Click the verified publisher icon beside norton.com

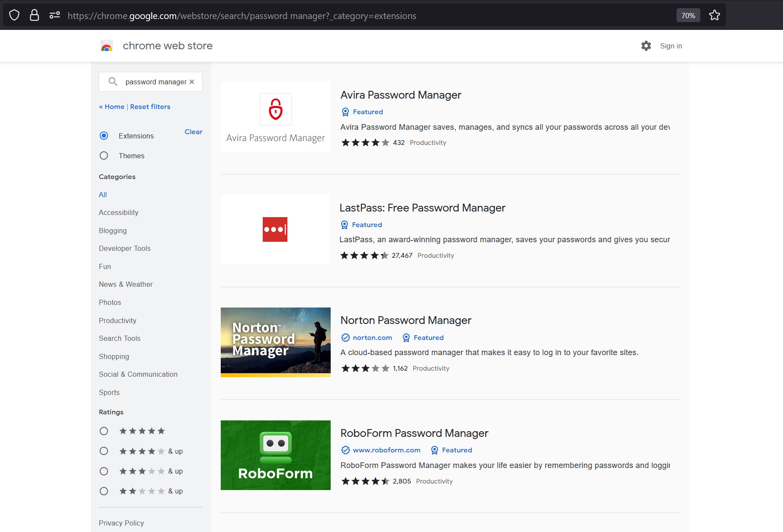click(345, 337)
